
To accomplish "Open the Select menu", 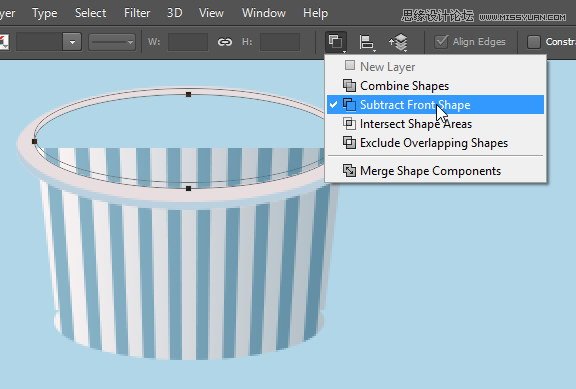I will 90,13.
